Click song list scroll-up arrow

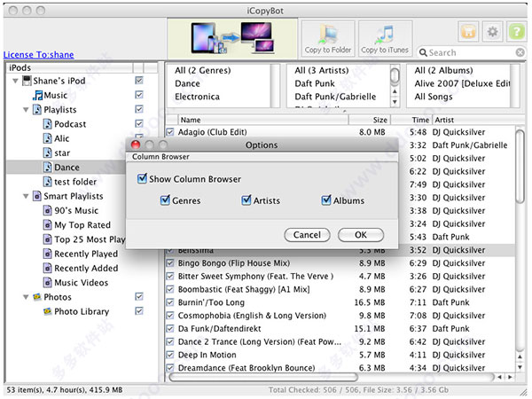click(x=520, y=357)
